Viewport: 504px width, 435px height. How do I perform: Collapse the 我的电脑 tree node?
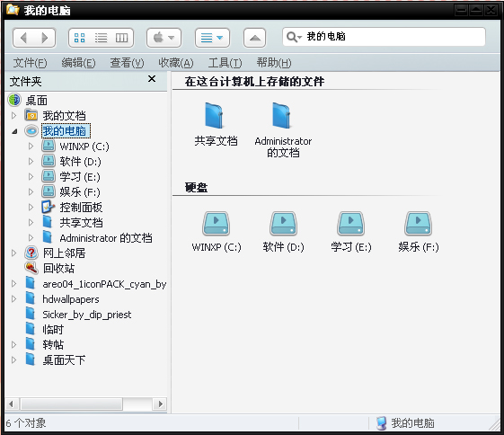click(14, 131)
